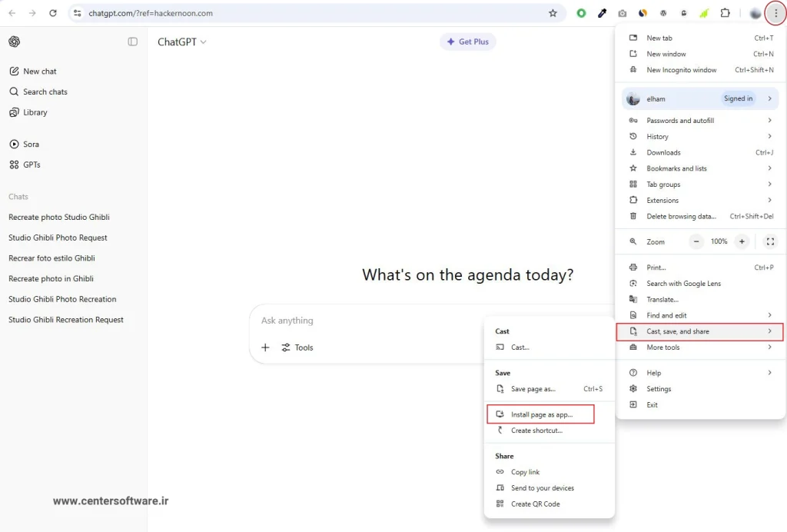Expand Passwords and autofill submenu

tap(700, 121)
